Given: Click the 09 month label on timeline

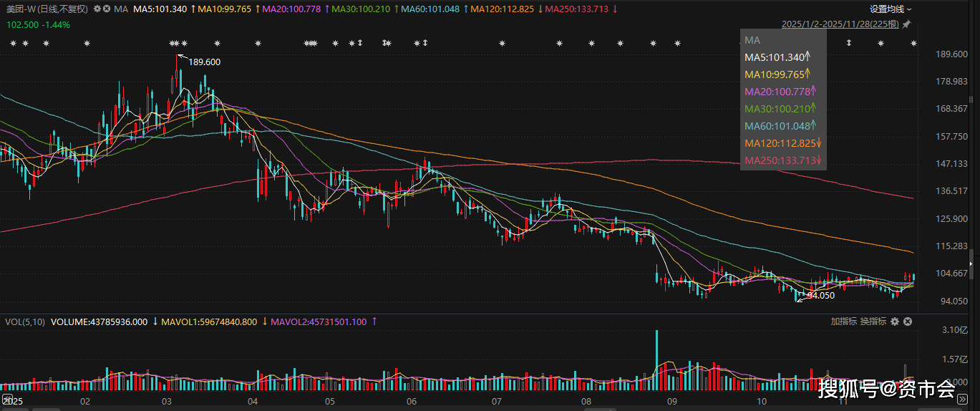Looking at the screenshot, I should point(671,402).
